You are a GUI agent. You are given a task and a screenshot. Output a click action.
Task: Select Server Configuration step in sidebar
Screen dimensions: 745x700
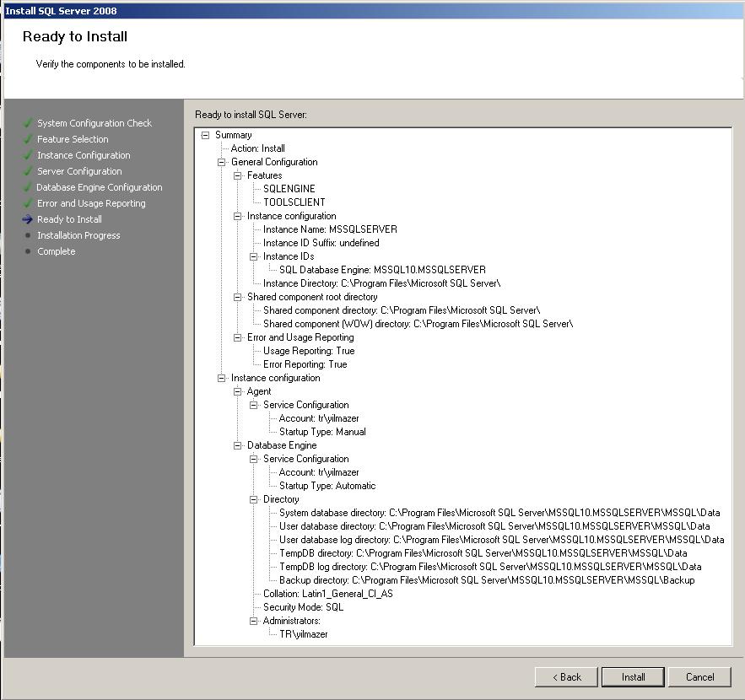[x=79, y=171]
